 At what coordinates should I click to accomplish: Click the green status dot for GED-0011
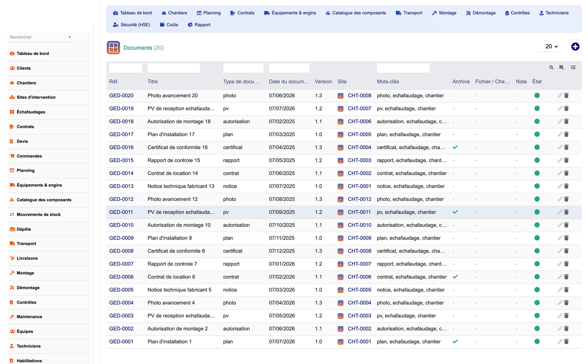click(x=537, y=212)
